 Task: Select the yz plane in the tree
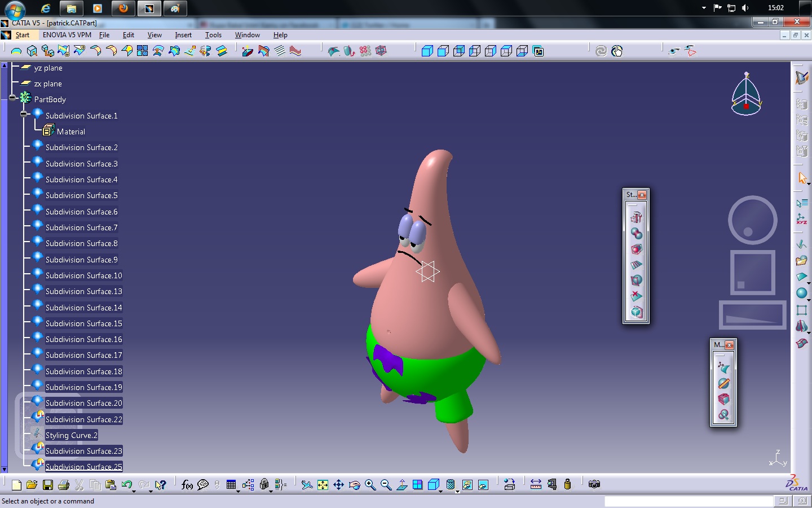tap(48, 68)
